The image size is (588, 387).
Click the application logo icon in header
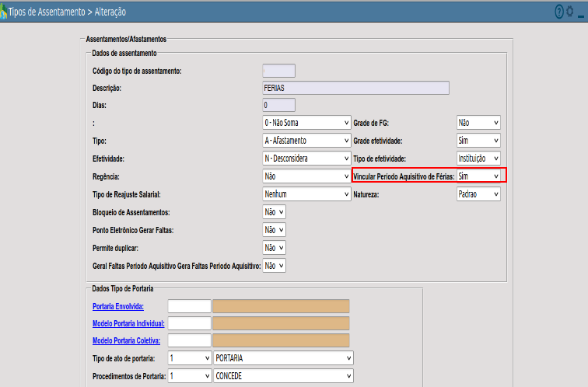(3, 12)
